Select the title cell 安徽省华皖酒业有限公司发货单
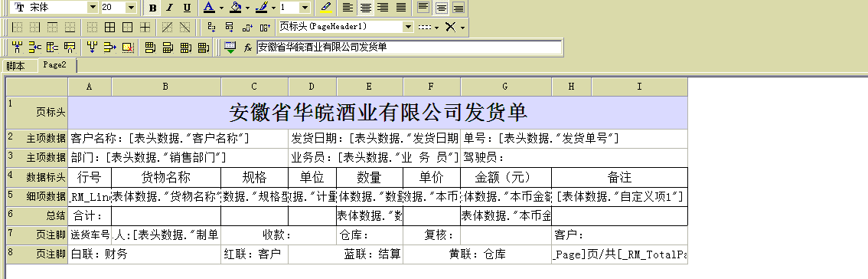868x279 pixels. tap(377, 113)
